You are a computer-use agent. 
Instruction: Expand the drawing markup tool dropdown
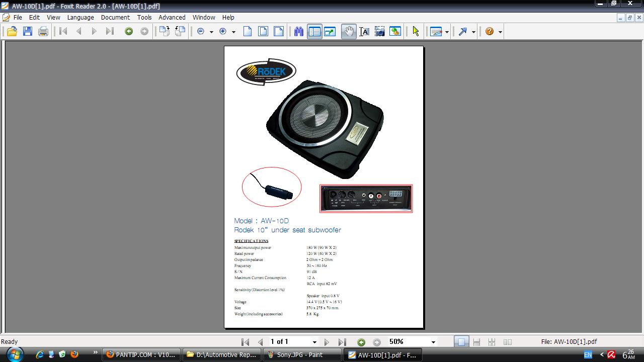point(447,32)
